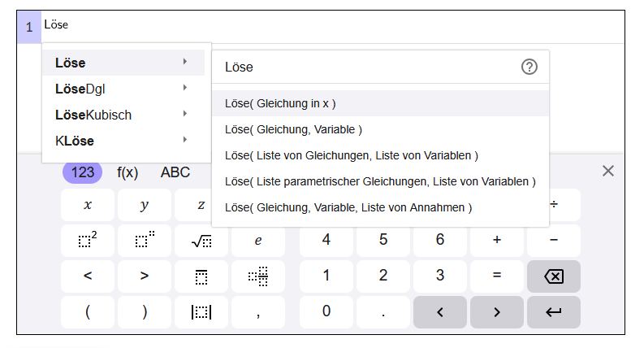Image resolution: width=644 pixels, height=348 pixels.
Task: Click the CAS input field row 1
Action: 325,26
